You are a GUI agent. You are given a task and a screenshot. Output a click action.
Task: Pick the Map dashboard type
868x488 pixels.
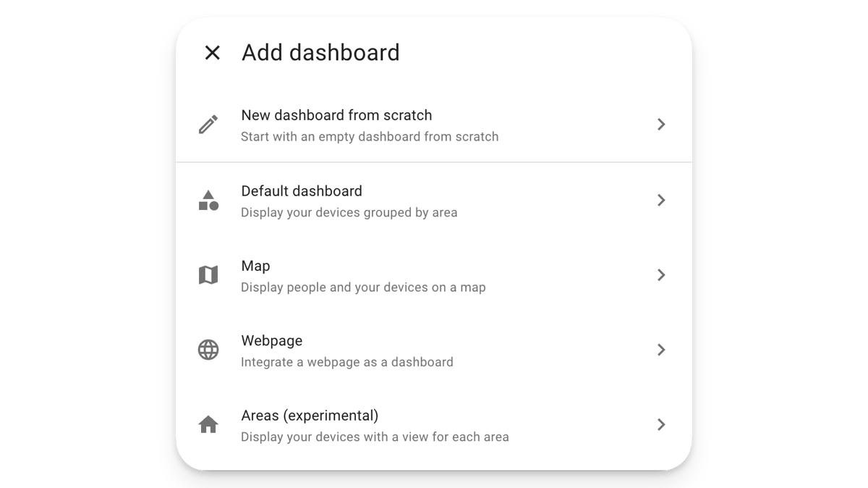pyautogui.click(x=255, y=266)
